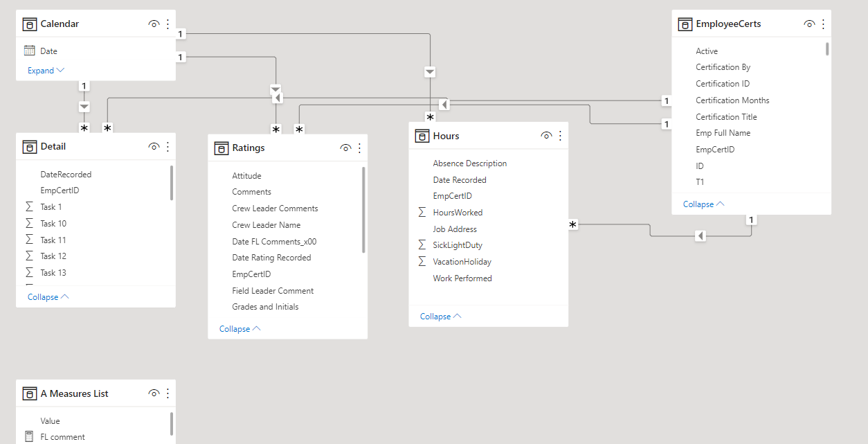Select the Crew Leader Comments field
Viewport: 868px width, 444px height.
click(x=275, y=208)
